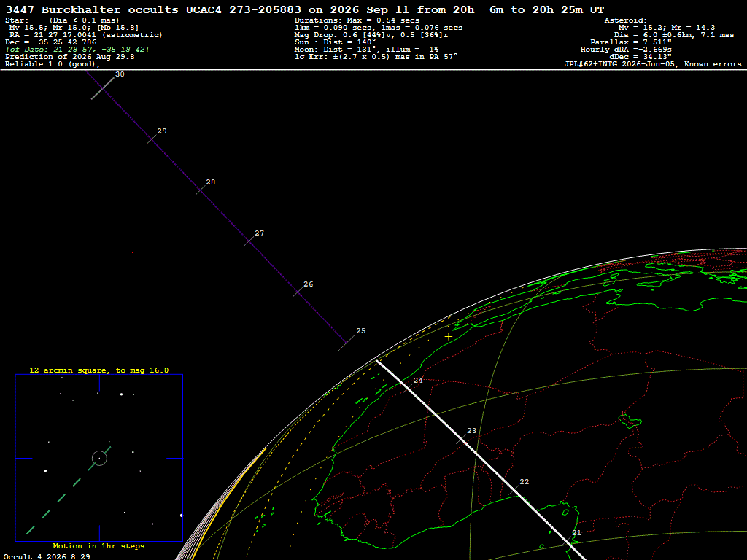Select minute marker 25 on the purple track
The height and width of the screenshot is (560, 747).
(x=361, y=331)
